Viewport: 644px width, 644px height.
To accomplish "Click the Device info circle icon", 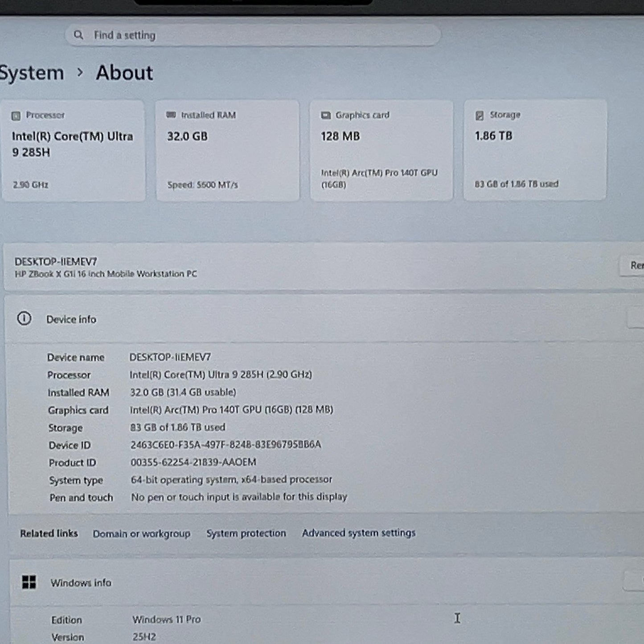I will coord(24,319).
